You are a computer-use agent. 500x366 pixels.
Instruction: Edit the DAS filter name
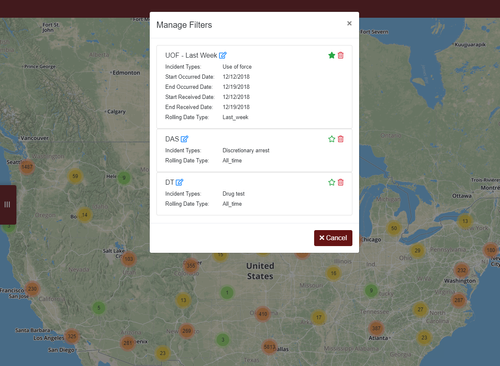tap(184, 139)
